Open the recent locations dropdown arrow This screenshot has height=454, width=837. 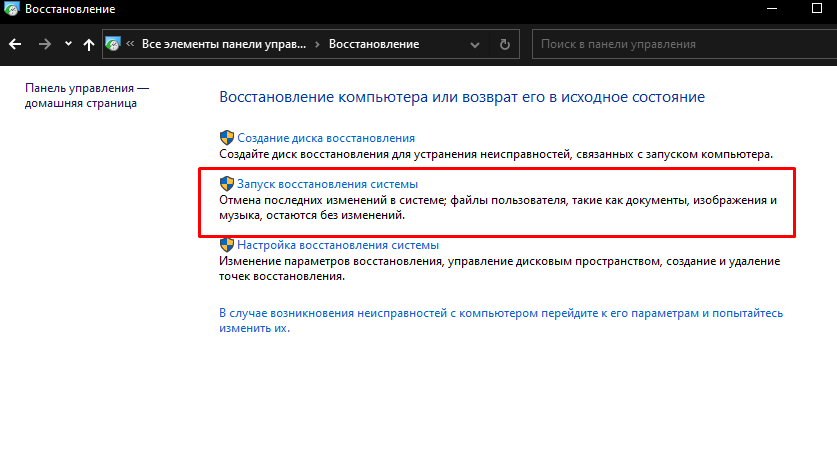pos(68,45)
